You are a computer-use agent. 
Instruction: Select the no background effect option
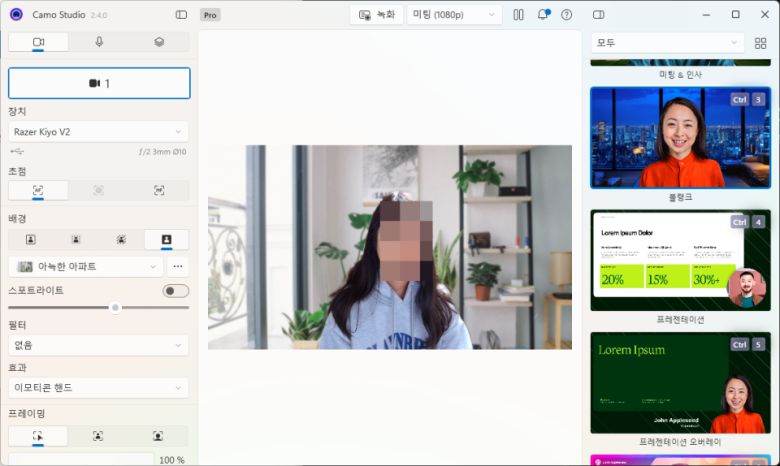tap(31, 240)
